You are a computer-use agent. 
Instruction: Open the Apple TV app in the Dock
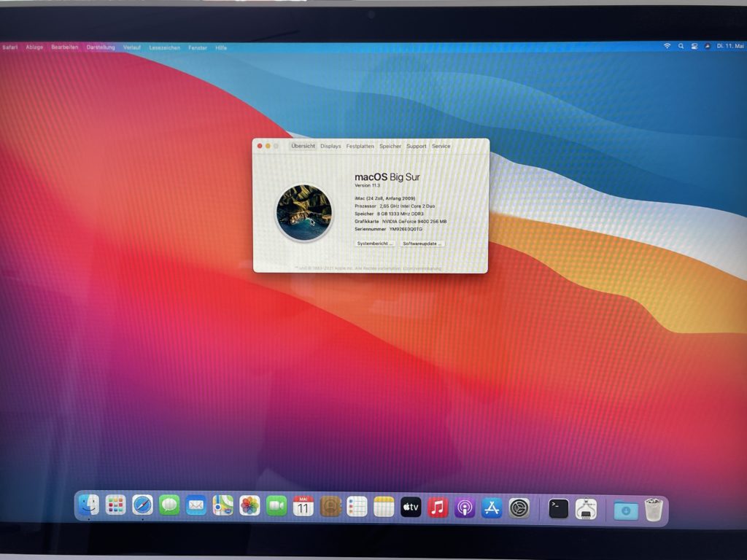[x=411, y=507]
